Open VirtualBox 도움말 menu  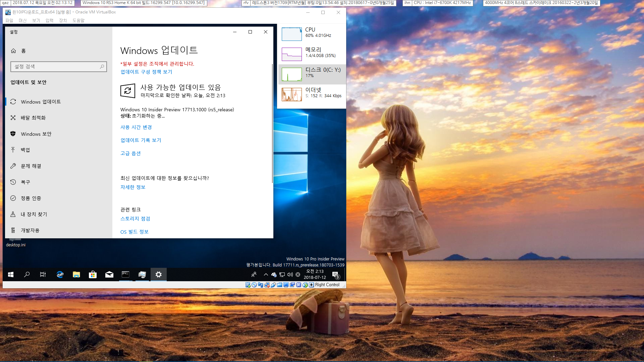coord(78,20)
